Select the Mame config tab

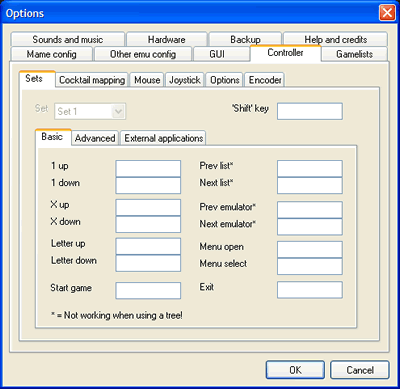[52, 54]
